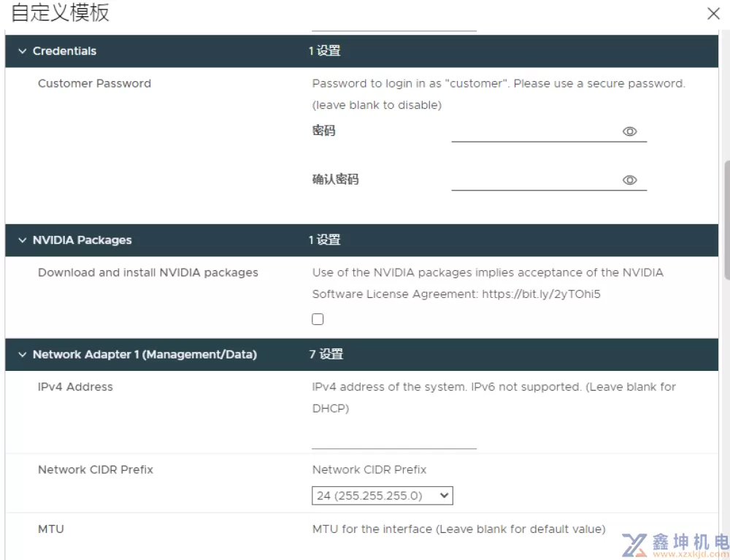
Task: Enable Download and install NVIDIA packages checkbox
Action: (x=318, y=319)
